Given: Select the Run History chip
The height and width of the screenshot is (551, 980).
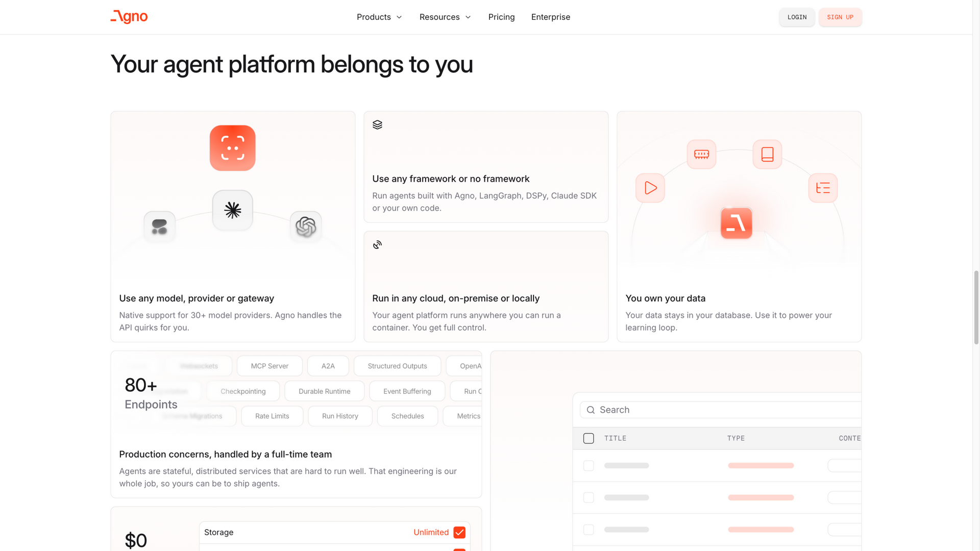Looking at the screenshot, I should point(340,416).
